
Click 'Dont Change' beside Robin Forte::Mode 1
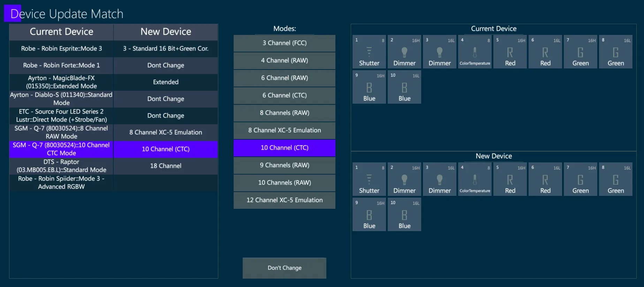(166, 65)
